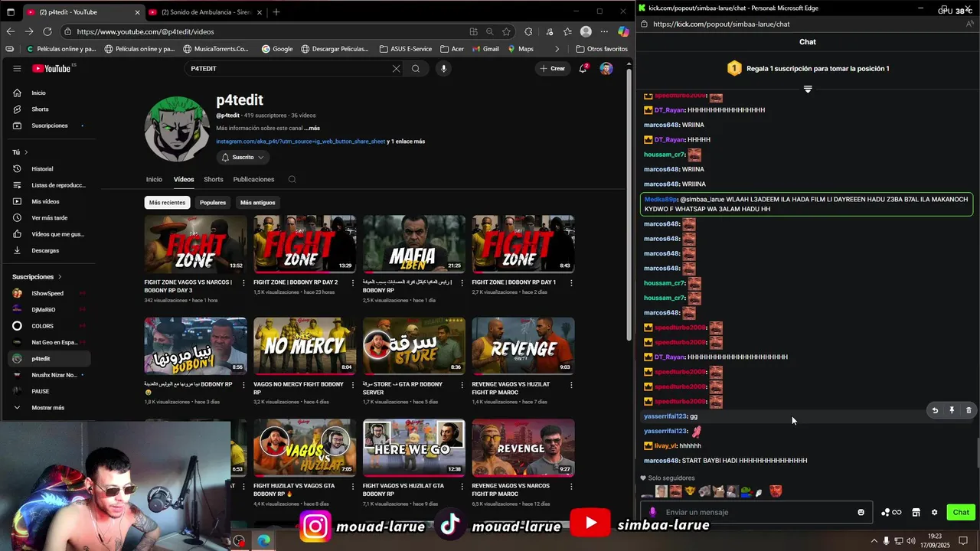Switch to the Shorts channel tab
The height and width of the screenshot is (551, 980).
coord(214,179)
